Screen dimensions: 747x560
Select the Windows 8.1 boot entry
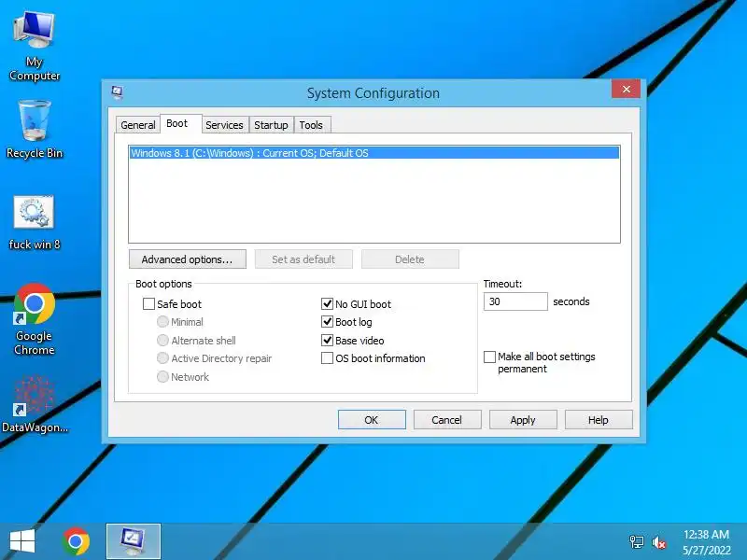374,153
